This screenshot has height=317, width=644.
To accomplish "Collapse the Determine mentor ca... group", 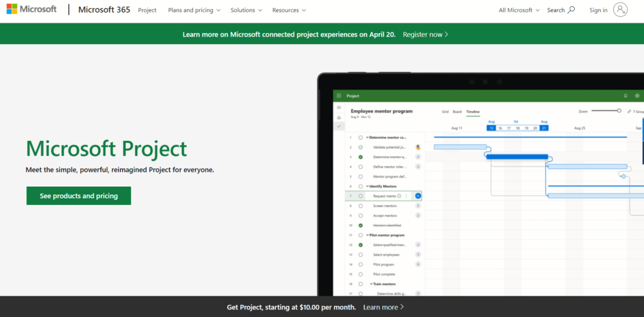I will click(367, 138).
